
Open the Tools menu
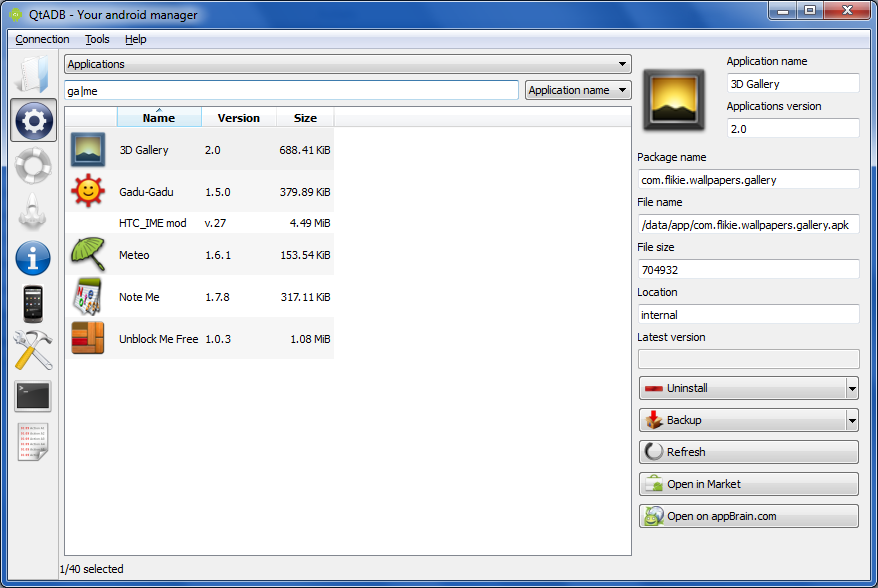pyautogui.click(x=97, y=39)
